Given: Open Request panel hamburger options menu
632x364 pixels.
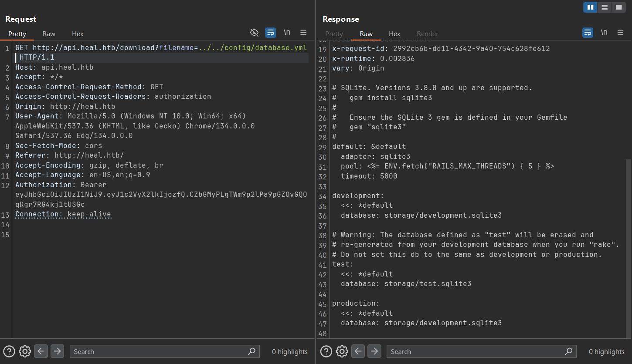Looking at the screenshot, I should pos(303,33).
